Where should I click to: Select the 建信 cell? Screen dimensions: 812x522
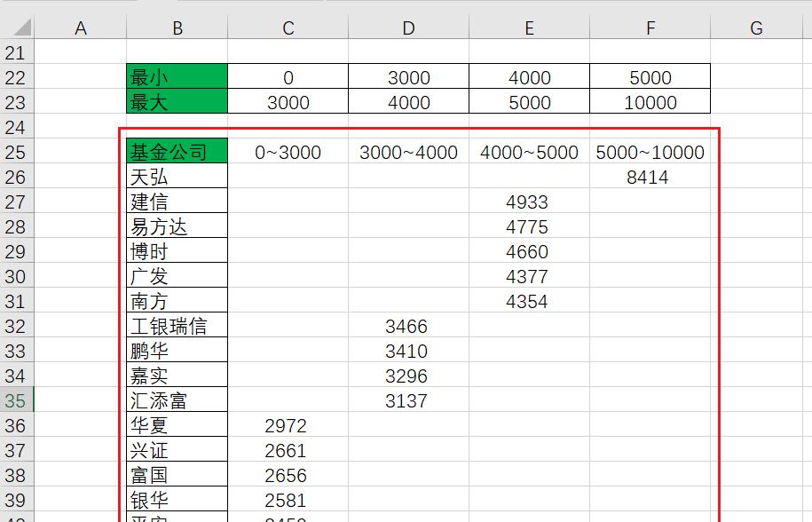tap(177, 201)
